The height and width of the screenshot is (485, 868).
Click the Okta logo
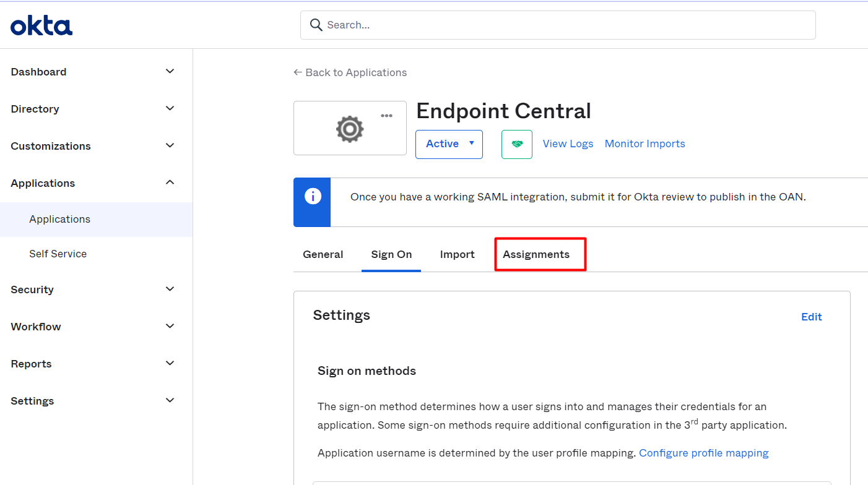(x=41, y=25)
